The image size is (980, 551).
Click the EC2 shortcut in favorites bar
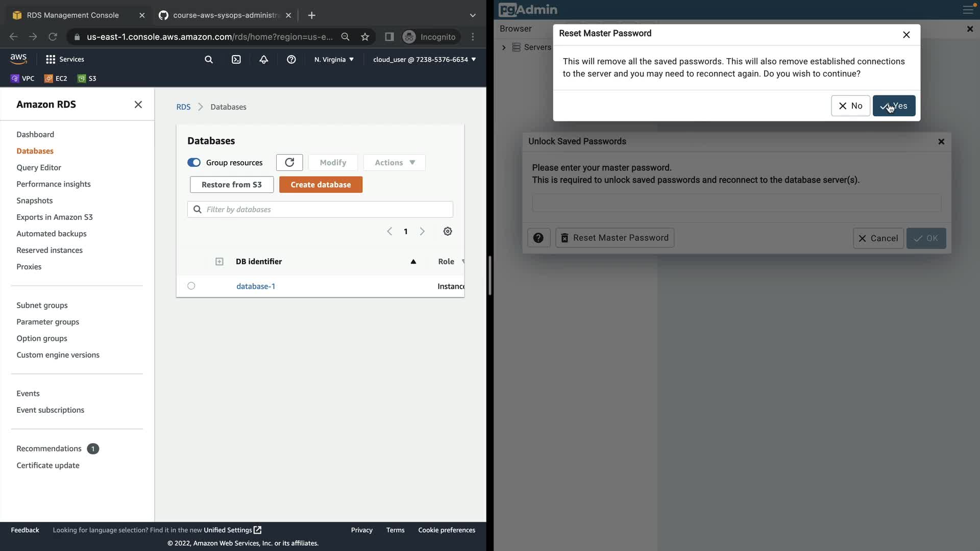click(56, 79)
